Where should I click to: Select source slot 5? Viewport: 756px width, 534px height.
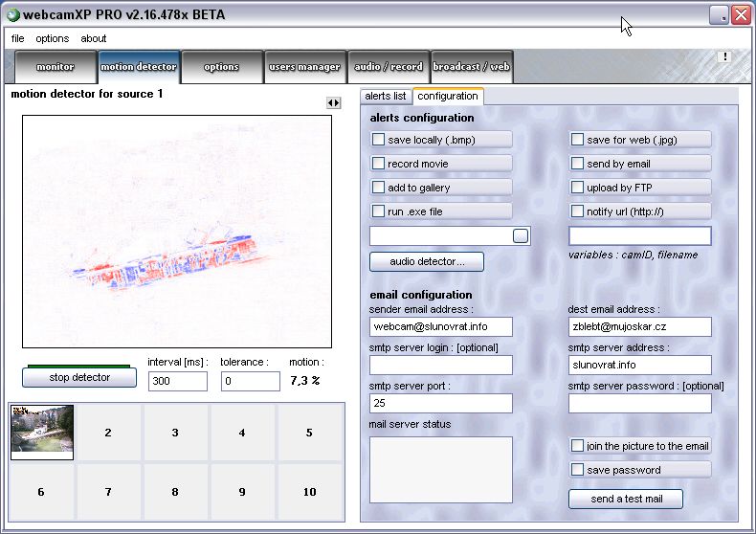(309, 433)
